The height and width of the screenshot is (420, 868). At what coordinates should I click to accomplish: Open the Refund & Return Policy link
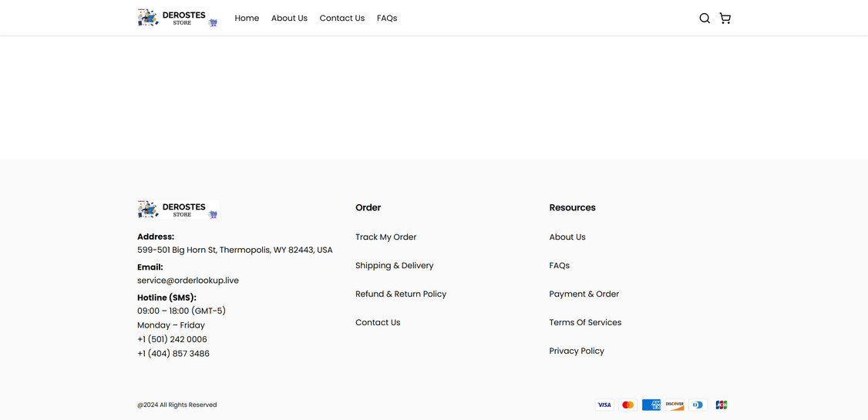click(401, 294)
